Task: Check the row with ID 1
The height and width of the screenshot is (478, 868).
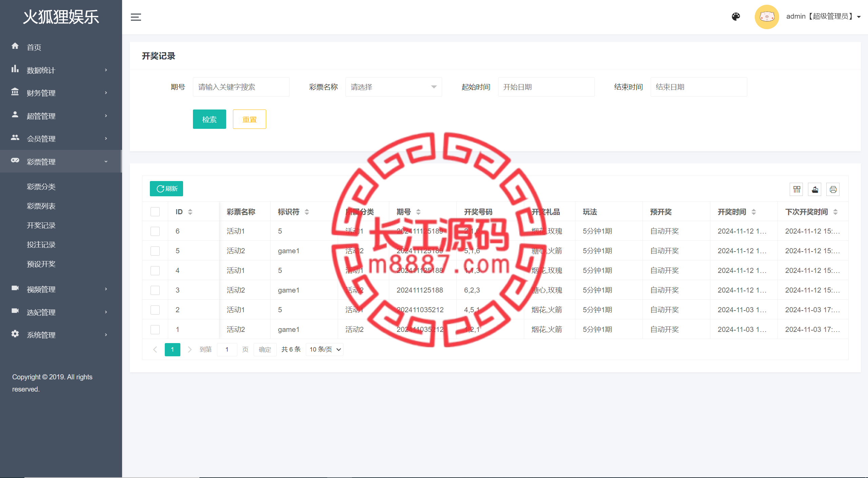Action: pos(155,330)
